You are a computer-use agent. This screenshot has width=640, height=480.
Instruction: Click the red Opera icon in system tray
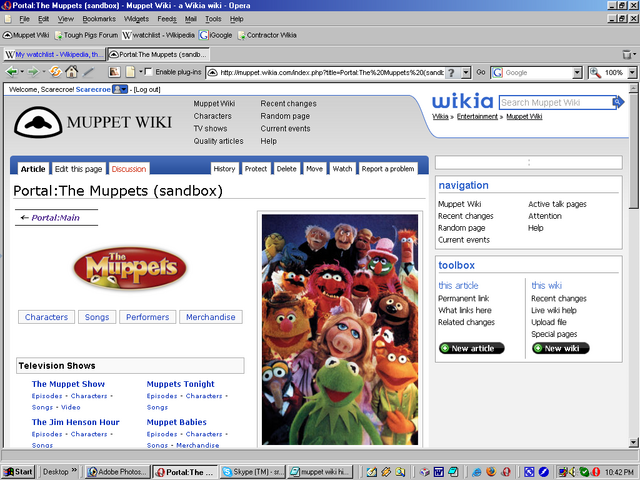(x=596, y=472)
